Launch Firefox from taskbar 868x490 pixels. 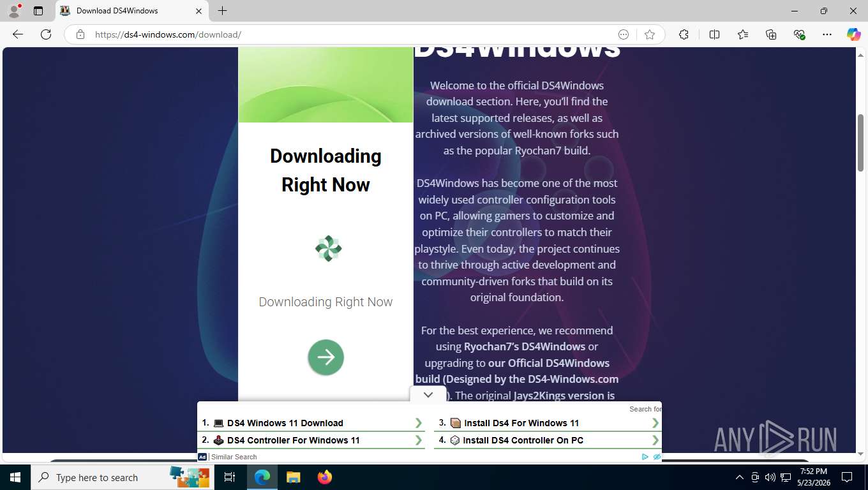point(325,477)
